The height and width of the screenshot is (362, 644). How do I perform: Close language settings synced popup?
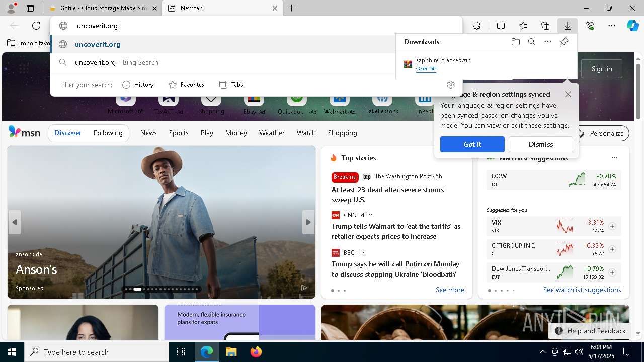coord(568,94)
